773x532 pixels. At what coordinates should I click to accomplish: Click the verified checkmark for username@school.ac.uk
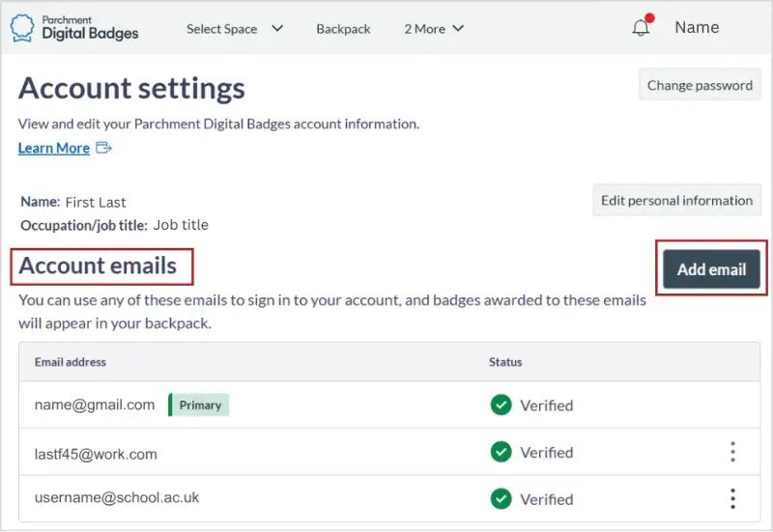(x=501, y=498)
